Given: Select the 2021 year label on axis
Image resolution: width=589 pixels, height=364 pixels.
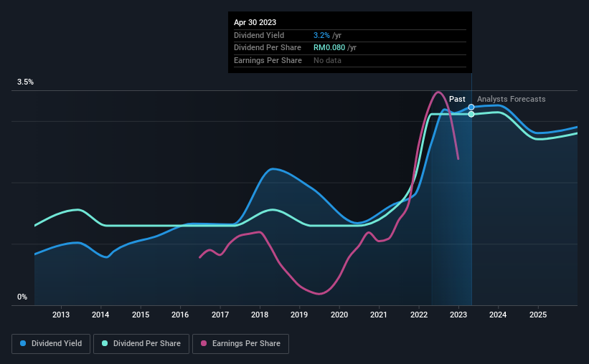Looking at the screenshot, I should pyautogui.click(x=379, y=315).
